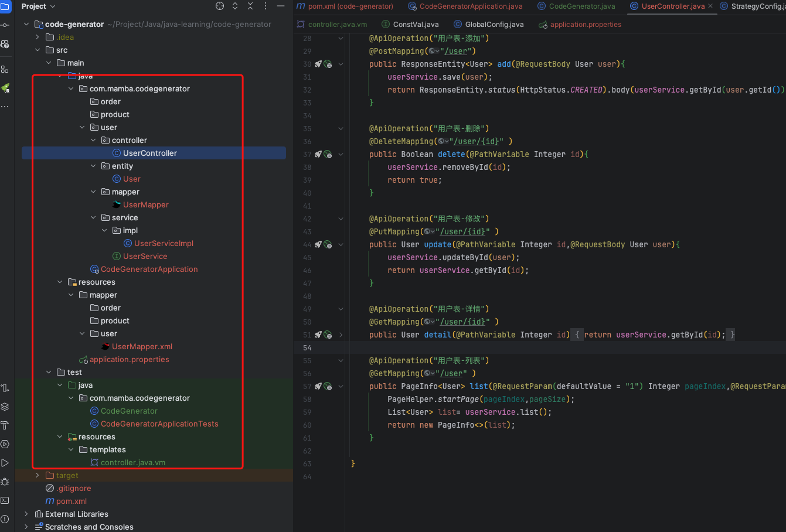
Task: Select User entity class in tree
Action: click(x=132, y=179)
